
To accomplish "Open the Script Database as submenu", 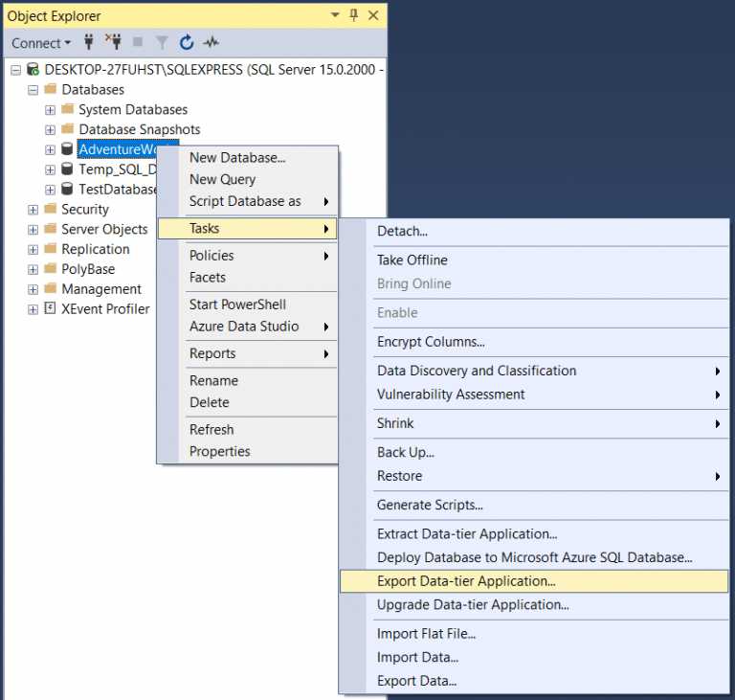I will pyautogui.click(x=246, y=201).
